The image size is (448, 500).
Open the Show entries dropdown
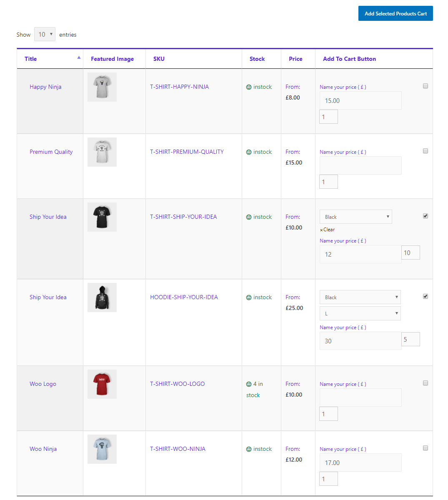pos(45,34)
